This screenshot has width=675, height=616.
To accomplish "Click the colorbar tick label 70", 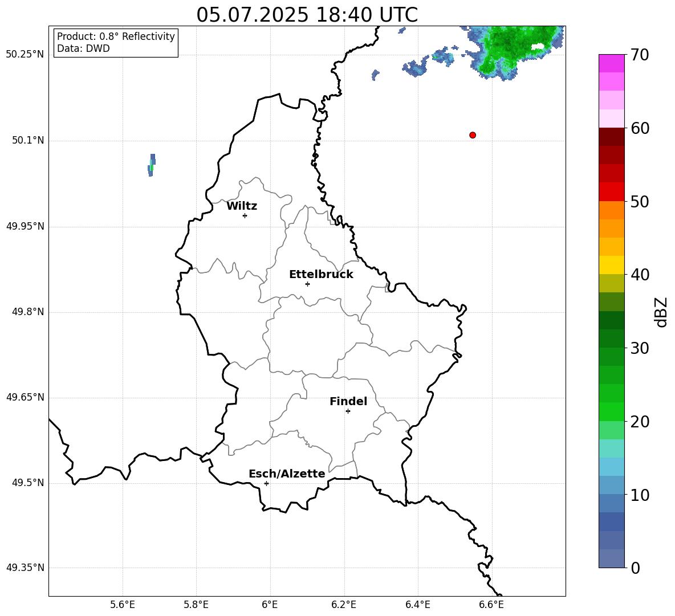I will tap(640, 55).
